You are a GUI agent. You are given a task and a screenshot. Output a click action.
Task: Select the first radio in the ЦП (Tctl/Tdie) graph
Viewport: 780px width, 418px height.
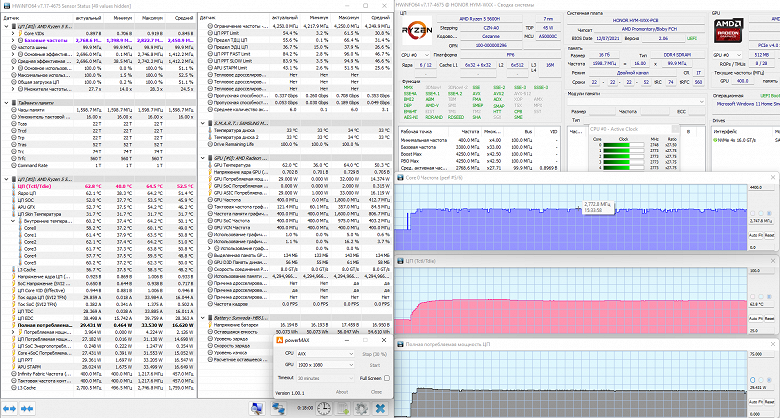[753, 297]
